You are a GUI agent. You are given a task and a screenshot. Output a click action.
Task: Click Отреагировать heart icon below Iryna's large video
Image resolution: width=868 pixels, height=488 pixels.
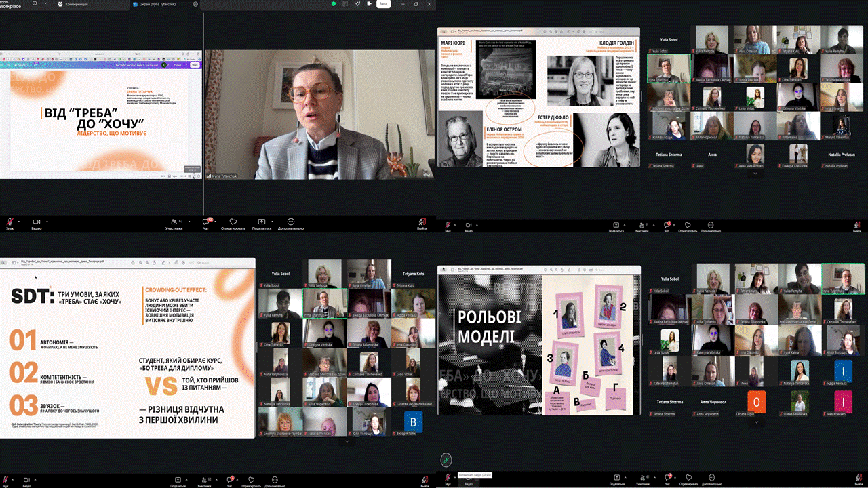[x=233, y=222]
